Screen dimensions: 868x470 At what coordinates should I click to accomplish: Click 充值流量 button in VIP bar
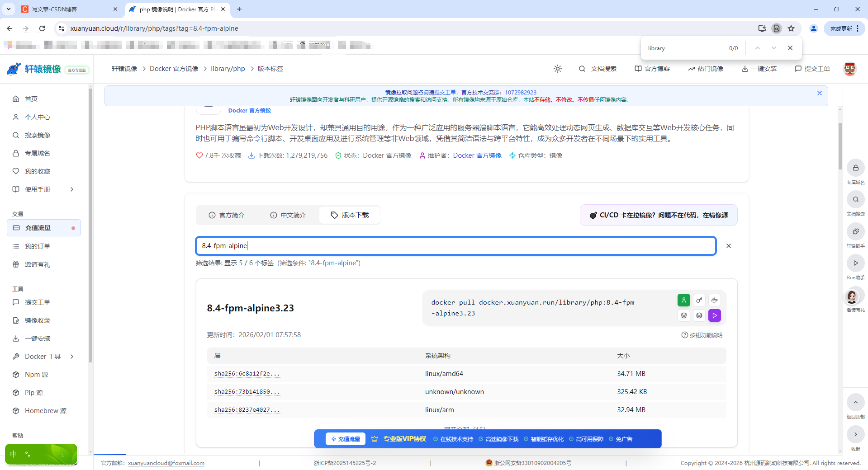tap(346, 439)
